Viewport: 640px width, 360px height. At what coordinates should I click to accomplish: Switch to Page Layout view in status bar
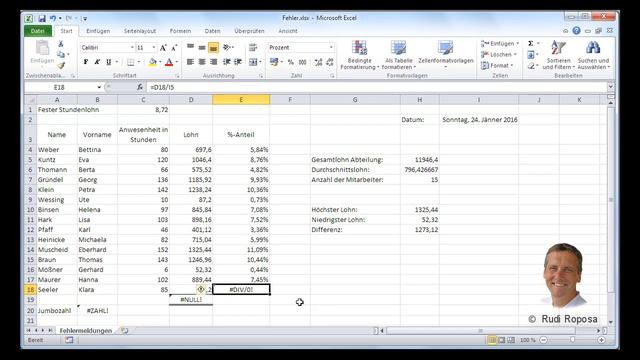(x=502, y=340)
